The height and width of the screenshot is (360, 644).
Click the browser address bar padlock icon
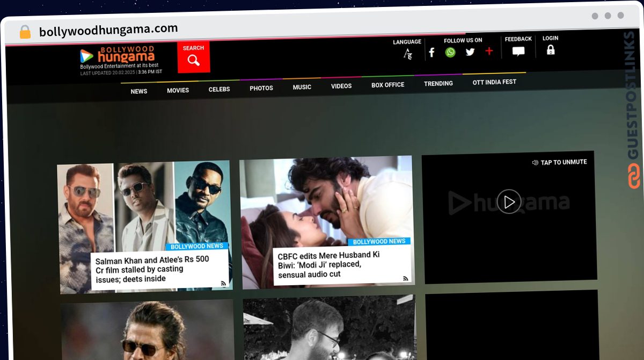tap(25, 32)
